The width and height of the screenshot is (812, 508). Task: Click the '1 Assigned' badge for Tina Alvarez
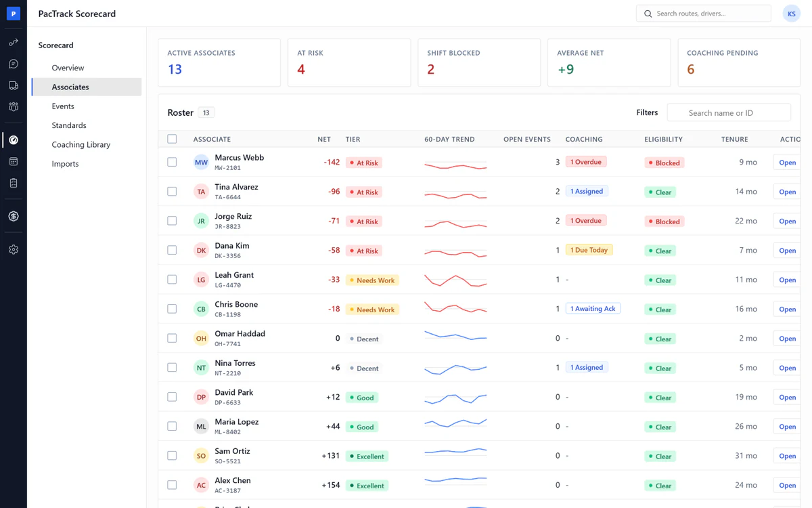pos(587,191)
